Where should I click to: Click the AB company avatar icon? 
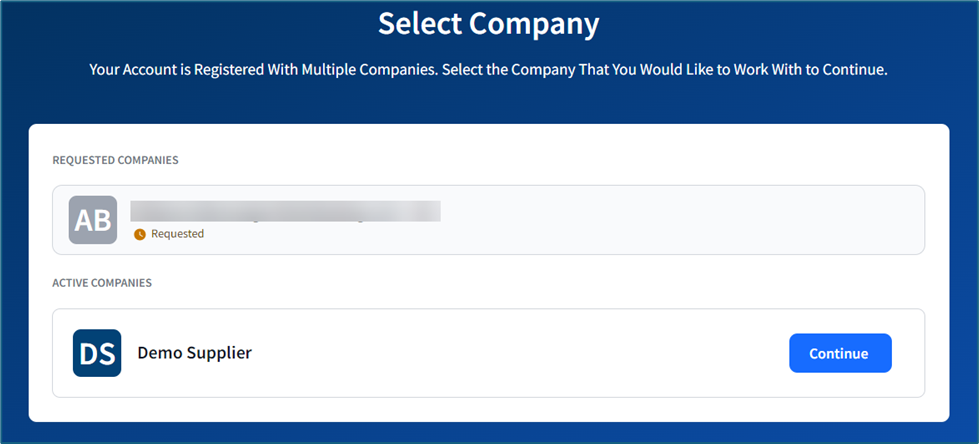coord(93,220)
